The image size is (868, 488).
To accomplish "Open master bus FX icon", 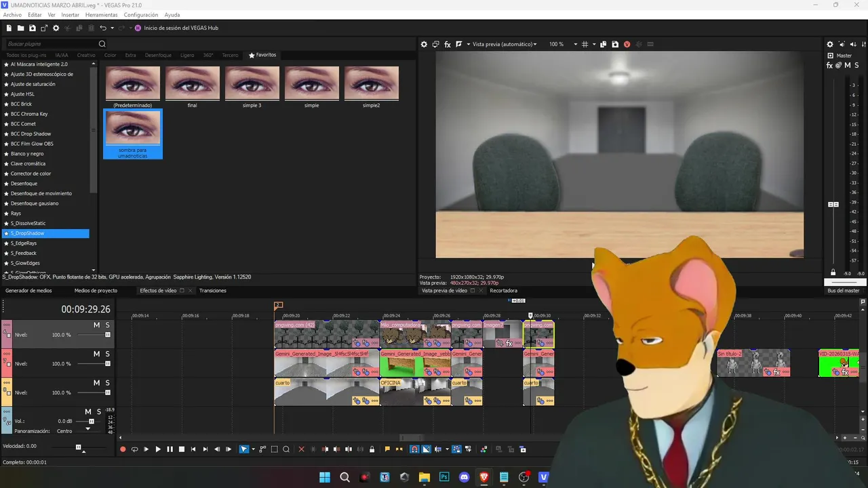I will click(x=830, y=65).
